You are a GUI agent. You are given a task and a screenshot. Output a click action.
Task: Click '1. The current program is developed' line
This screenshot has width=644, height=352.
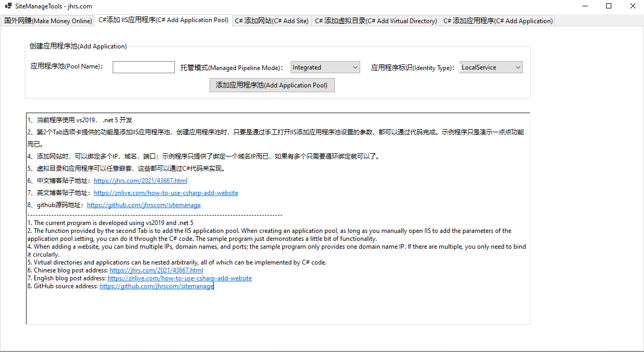111,223
